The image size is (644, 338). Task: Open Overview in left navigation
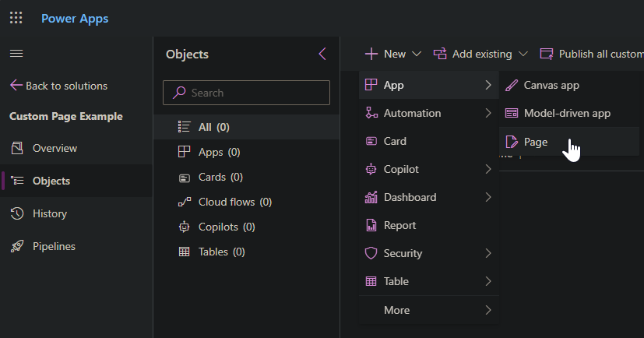pos(76,148)
